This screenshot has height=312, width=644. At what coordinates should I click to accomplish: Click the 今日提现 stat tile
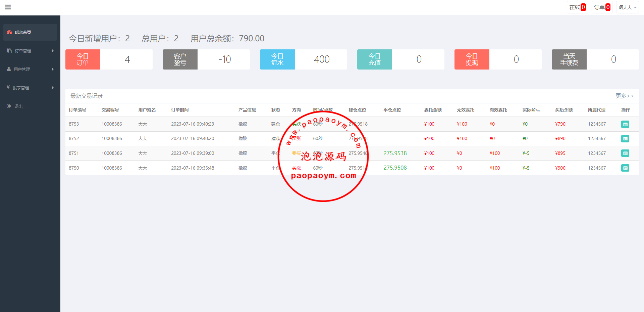472,59
